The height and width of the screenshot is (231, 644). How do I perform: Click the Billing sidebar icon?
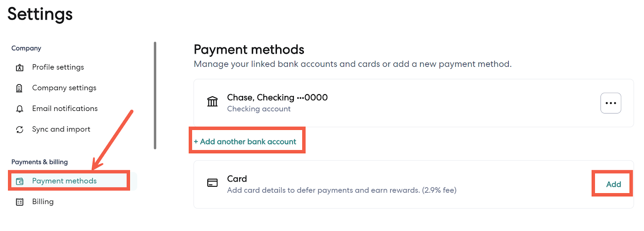click(x=19, y=202)
